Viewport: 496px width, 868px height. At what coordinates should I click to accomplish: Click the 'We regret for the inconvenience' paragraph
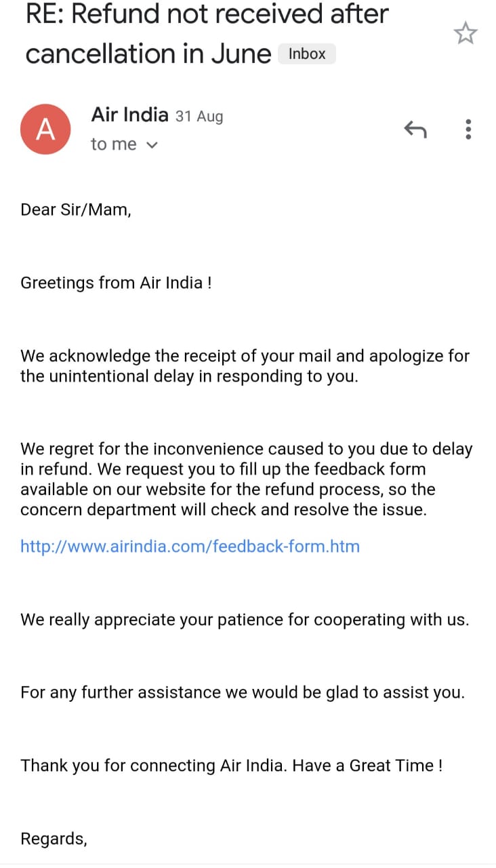pos(246,479)
